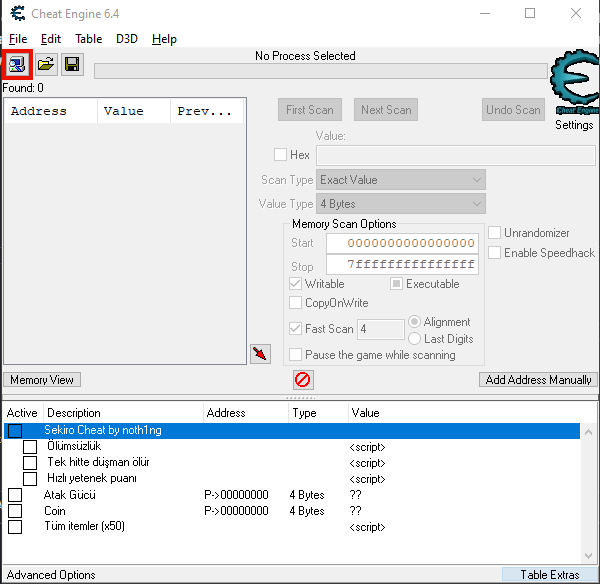Click the open cheat table folder icon
The width and height of the screenshot is (600, 584).
coord(46,64)
